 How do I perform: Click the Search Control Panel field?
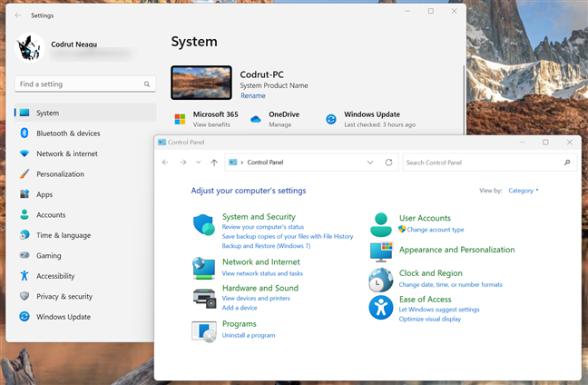(x=490, y=163)
